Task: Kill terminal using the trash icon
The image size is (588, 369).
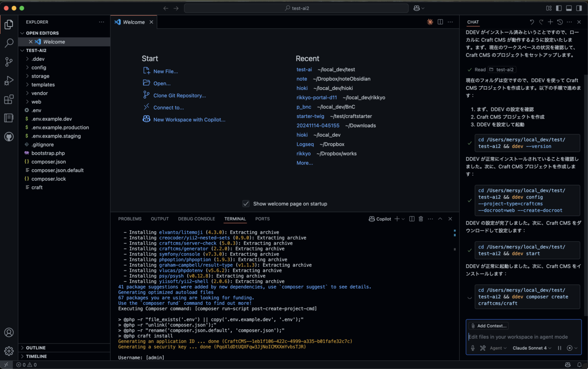Action: point(420,219)
